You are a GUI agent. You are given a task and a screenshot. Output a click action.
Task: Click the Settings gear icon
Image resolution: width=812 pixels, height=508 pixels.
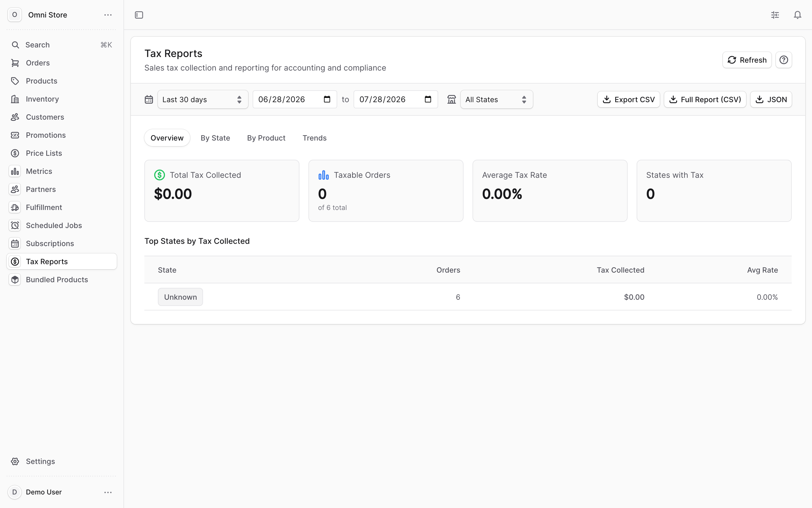pos(15,461)
